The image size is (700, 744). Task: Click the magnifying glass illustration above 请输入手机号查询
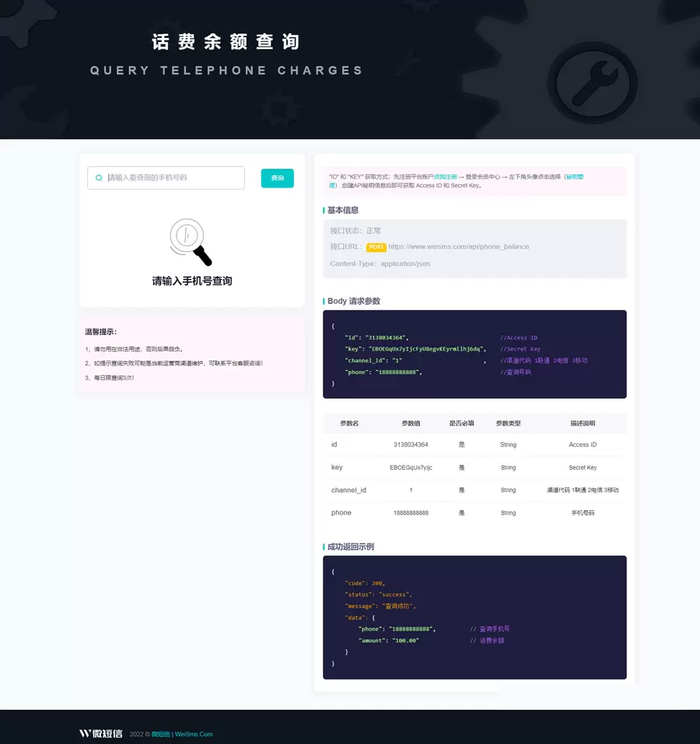[191, 242]
